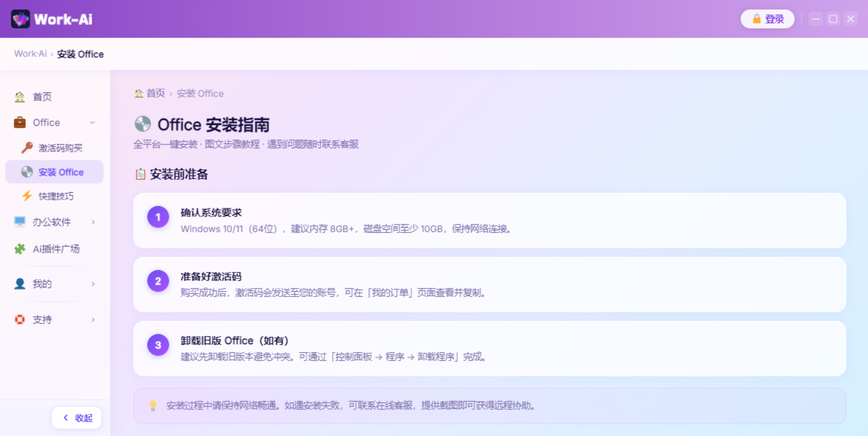Expand the 我的 submenu arrow

(93, 284)
